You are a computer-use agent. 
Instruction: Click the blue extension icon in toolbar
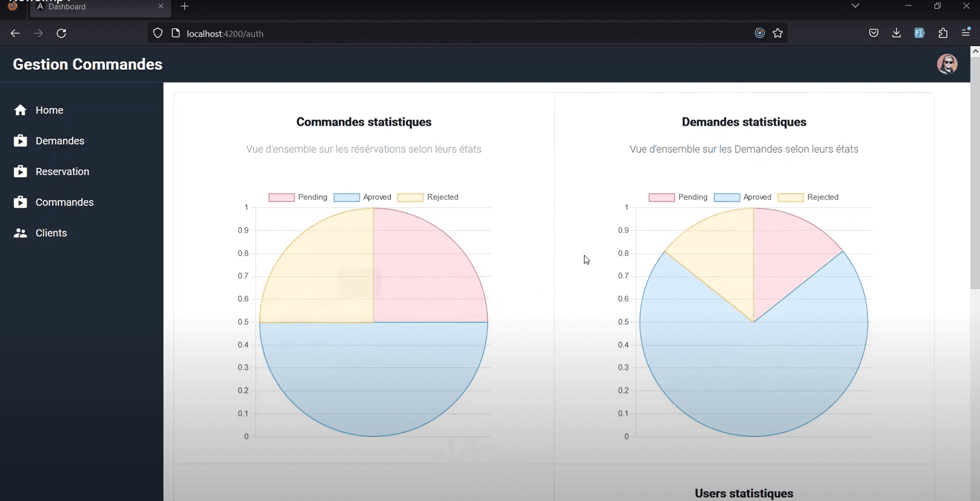pyautogui.click(x=919, y=33)
